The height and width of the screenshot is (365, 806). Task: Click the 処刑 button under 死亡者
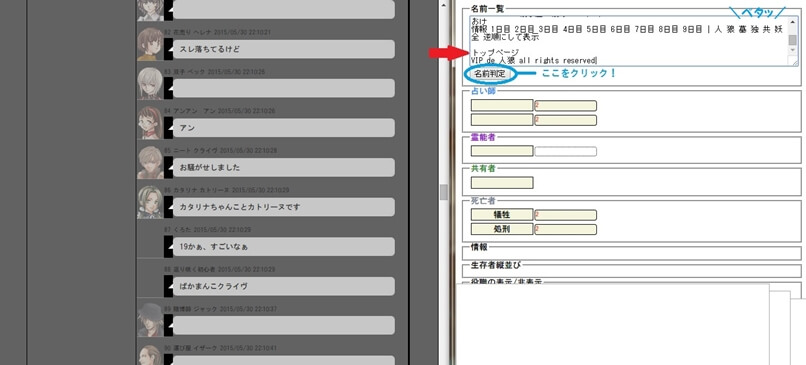click(x=502, y=229)
